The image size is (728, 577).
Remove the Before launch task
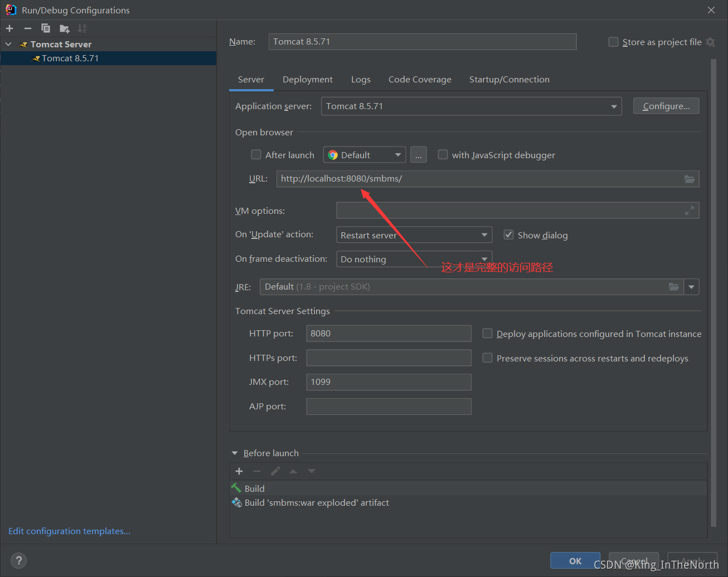pos(257,471)
